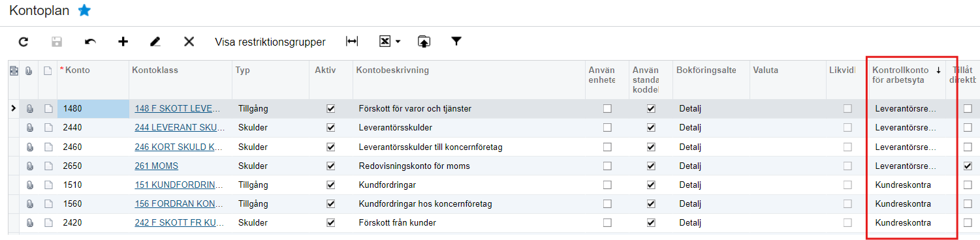Click the refresh icon in toolbar
980x240 pixels.
(24, 42)
